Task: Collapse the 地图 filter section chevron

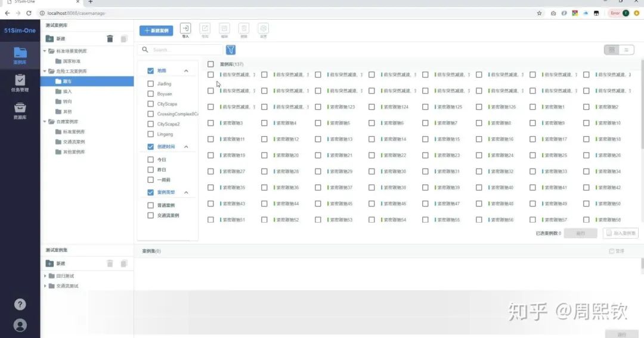Action: pyautogui.click(x=186, y=70)
